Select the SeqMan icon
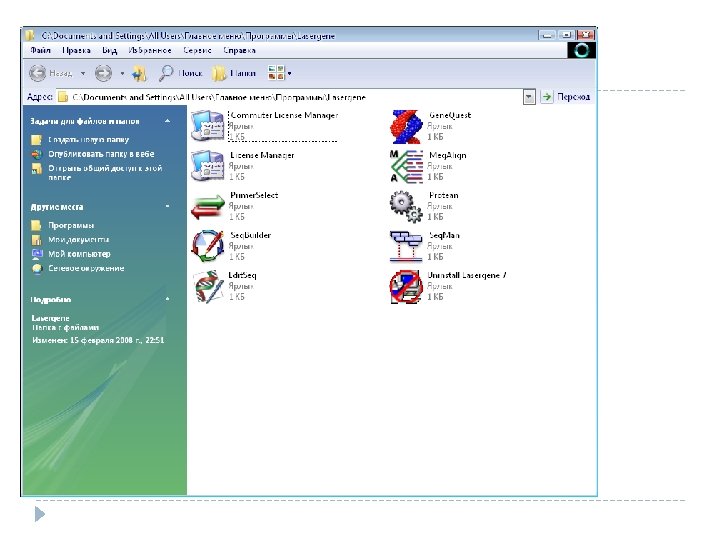 pyautogui.click(x=406, y=246)
